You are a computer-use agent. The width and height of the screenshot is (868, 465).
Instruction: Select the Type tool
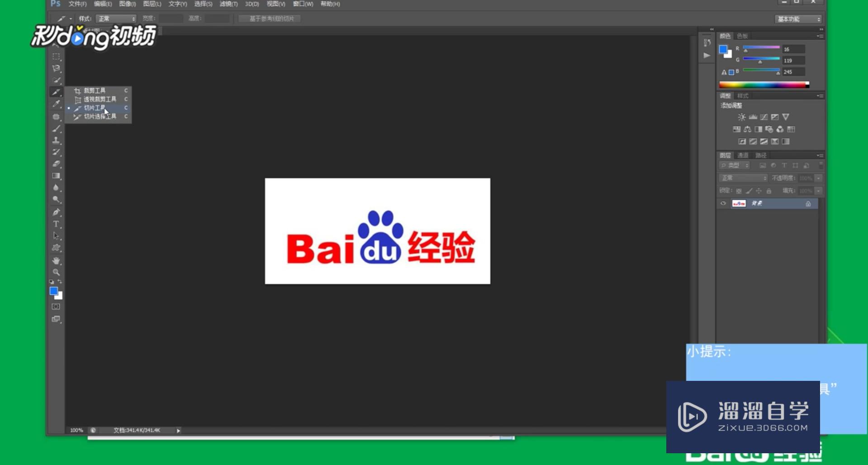[x=56, y=224]
